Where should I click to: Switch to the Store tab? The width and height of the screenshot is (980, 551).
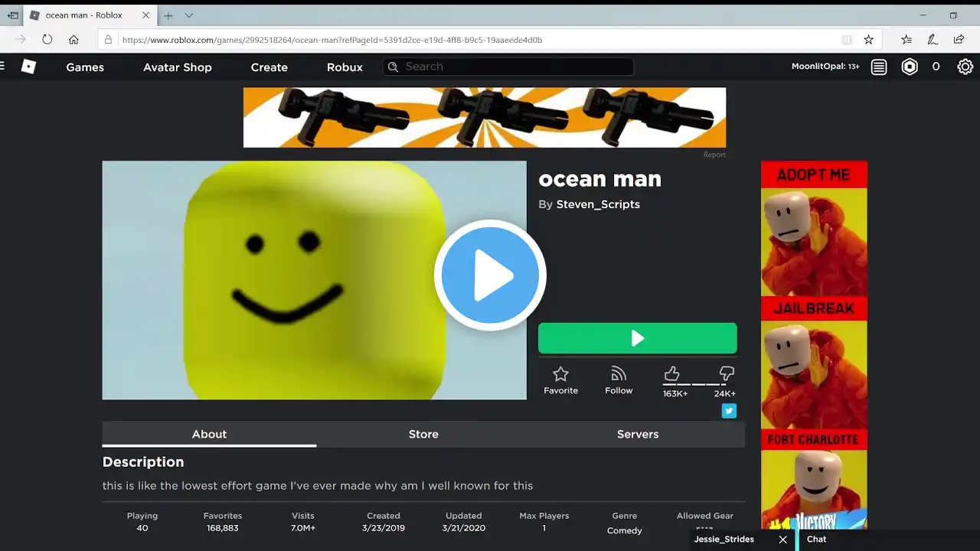[423, 434]
